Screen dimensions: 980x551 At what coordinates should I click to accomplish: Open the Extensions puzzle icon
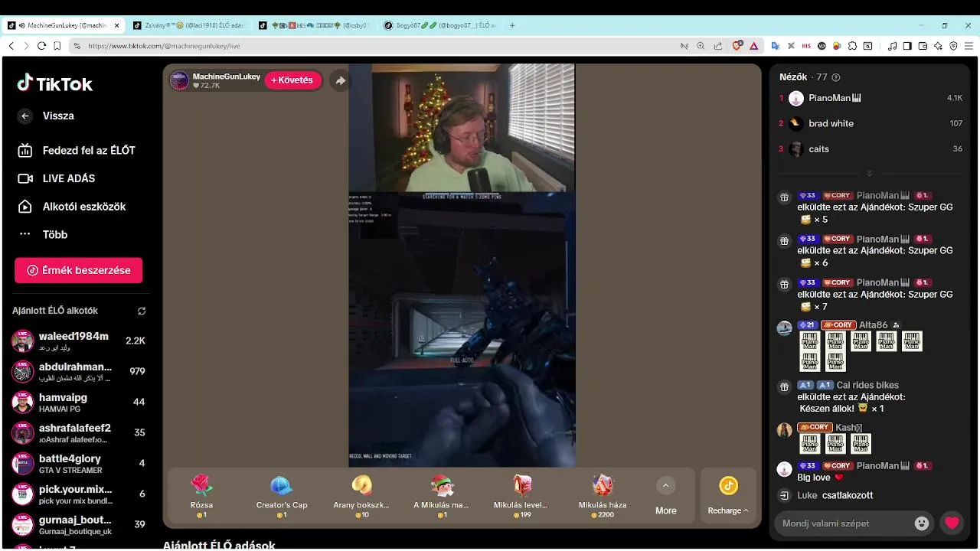pyautogui.click(x=852, y=46)
